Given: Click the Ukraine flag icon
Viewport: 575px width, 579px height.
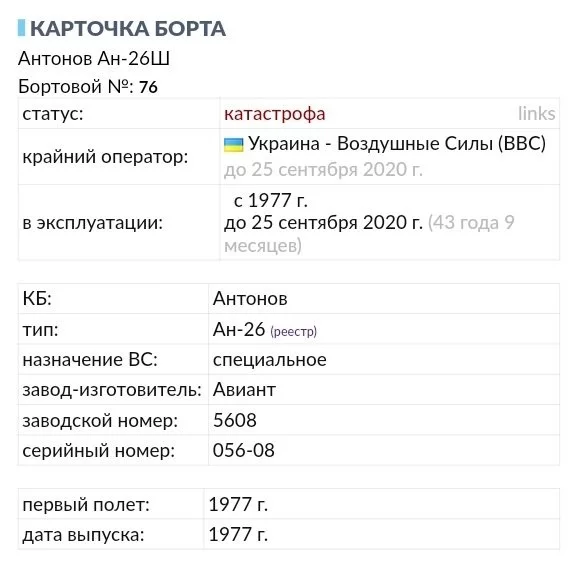Looking at the screenshot, I should click(x=233, y=145).
